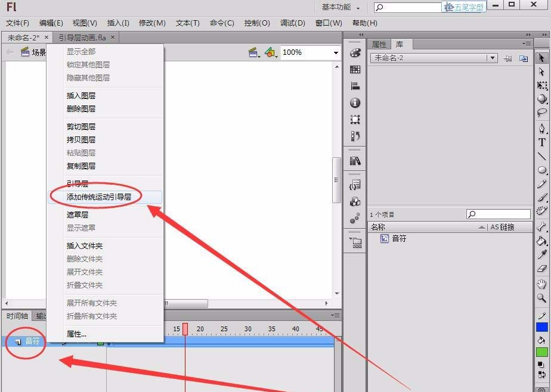Switch to the 时间轴 tab
Screen dimensions: 551x392
tap(17, 316)
